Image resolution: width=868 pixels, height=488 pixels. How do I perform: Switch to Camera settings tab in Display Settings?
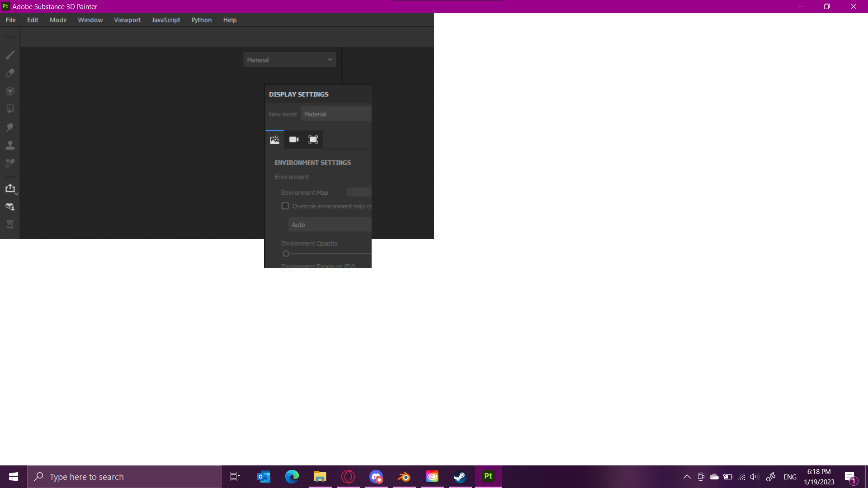coord(293,139)
